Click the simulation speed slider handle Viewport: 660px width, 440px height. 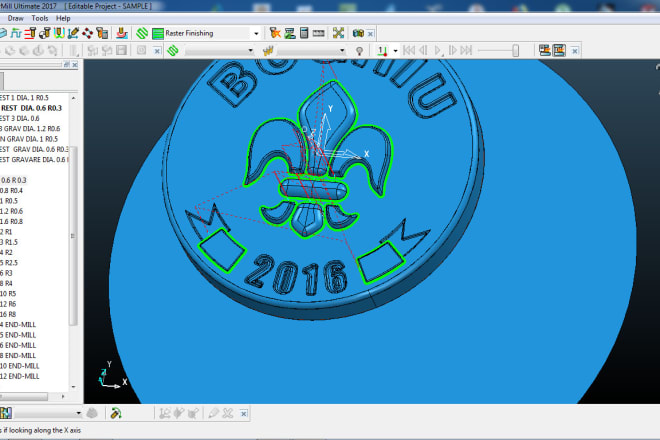(x=515, y=51)
